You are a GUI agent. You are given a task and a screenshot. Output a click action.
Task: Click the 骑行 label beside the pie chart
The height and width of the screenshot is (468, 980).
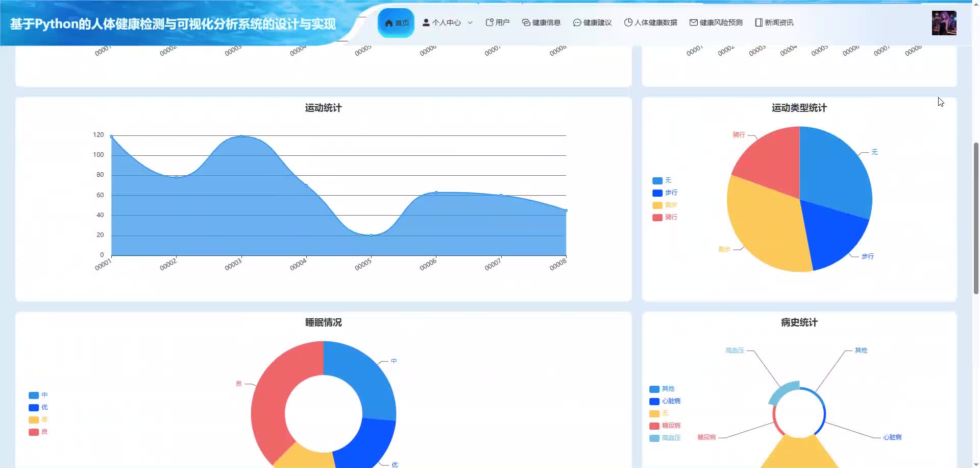pyautogui.click(x=739, y=135)
